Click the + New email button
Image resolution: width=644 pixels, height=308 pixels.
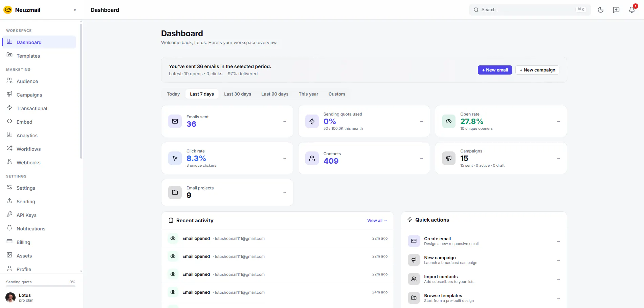pyautogui.click(x=495, y=70)
